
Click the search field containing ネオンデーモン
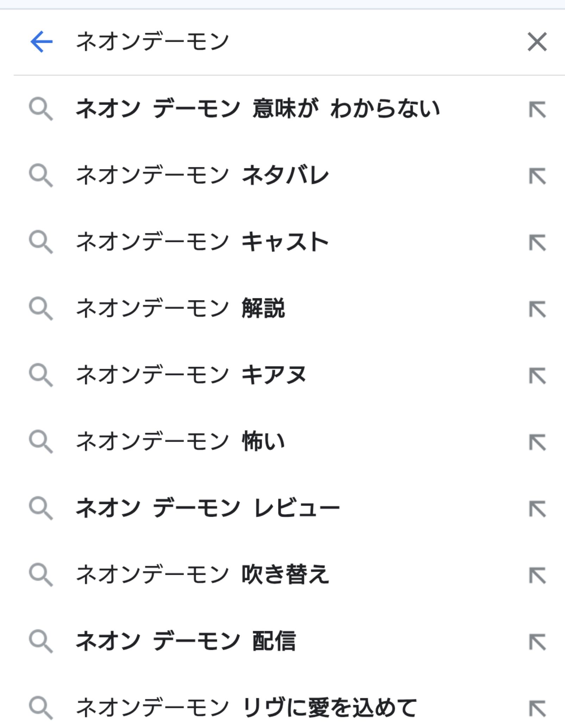tap(282, 42)
